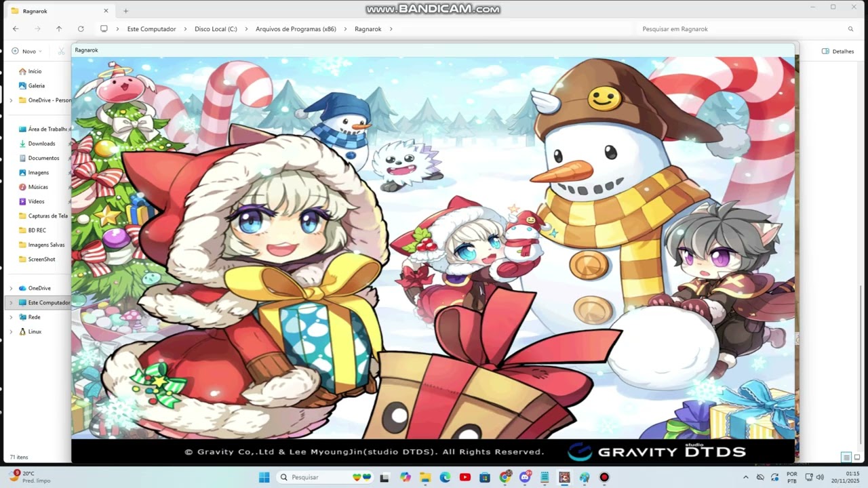The image size is (868, 488).
Task: Open the Windows Start menu
Action: 264,477
